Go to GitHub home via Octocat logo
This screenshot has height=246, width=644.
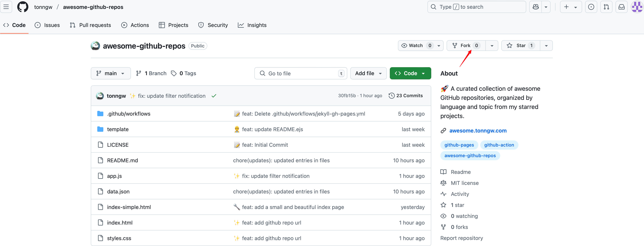point(23,7)
